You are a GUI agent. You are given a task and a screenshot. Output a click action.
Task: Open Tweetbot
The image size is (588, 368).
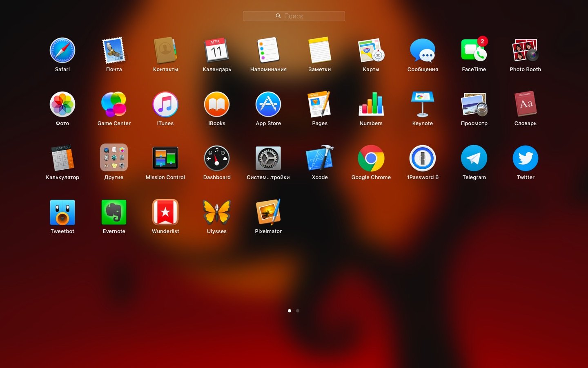point(62,213)
